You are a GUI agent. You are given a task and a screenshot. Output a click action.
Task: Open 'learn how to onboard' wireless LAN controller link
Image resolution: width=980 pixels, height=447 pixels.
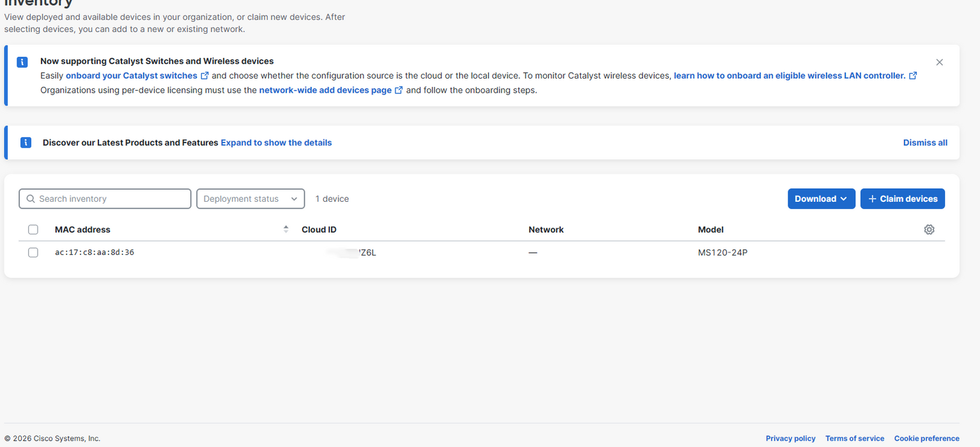(x=790, y=75)
